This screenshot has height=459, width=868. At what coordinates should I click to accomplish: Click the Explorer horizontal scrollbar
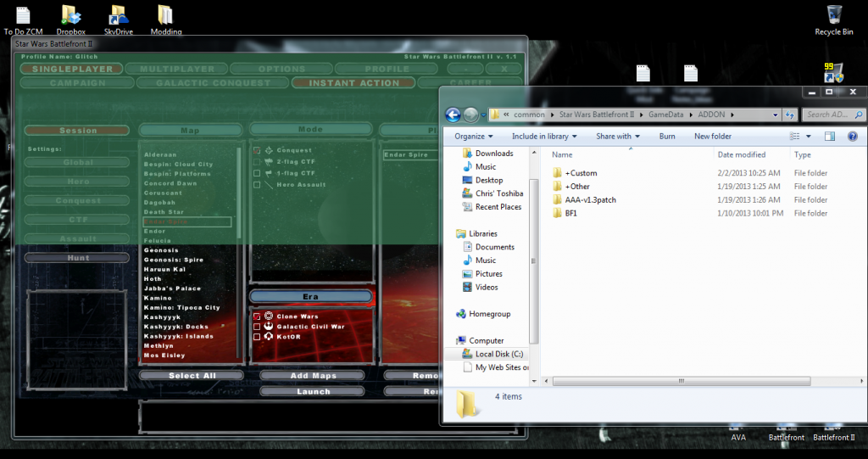click(x=682, y=382)
